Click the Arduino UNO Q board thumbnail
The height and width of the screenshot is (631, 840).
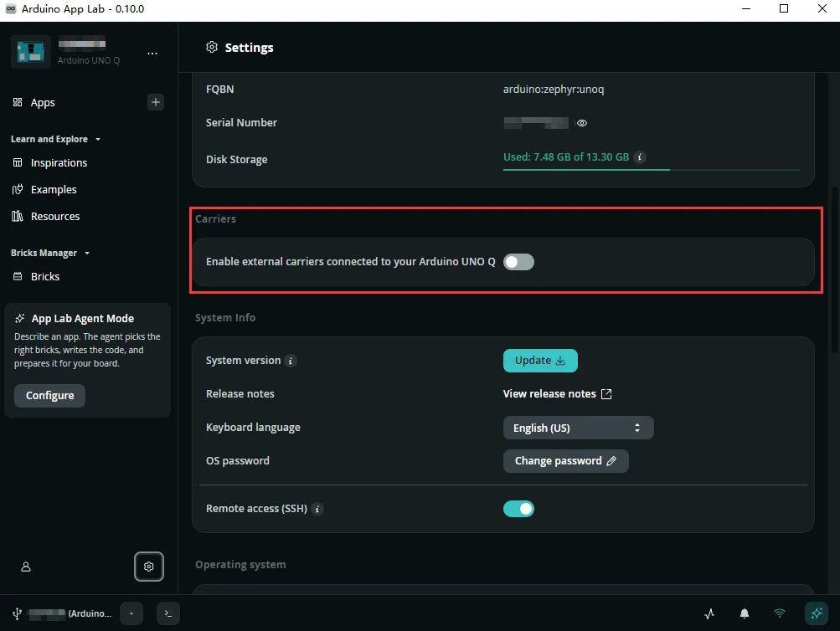click(30, 52)
